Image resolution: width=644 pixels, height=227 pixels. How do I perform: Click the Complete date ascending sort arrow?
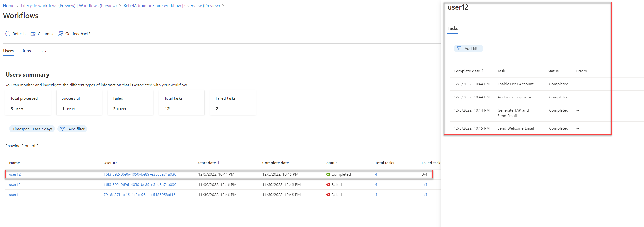tap(483, 71)
